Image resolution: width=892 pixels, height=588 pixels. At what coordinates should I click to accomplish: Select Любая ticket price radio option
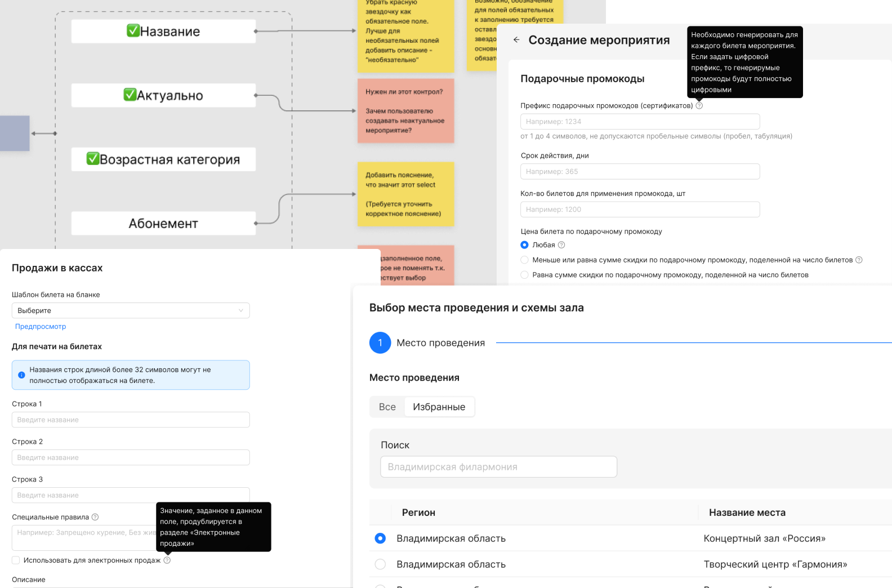point(524,245)
